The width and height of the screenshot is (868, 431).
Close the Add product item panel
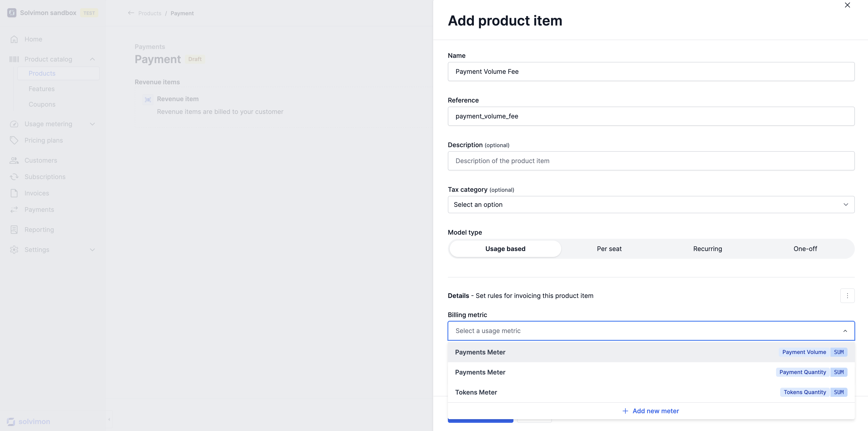click(847, 5)
